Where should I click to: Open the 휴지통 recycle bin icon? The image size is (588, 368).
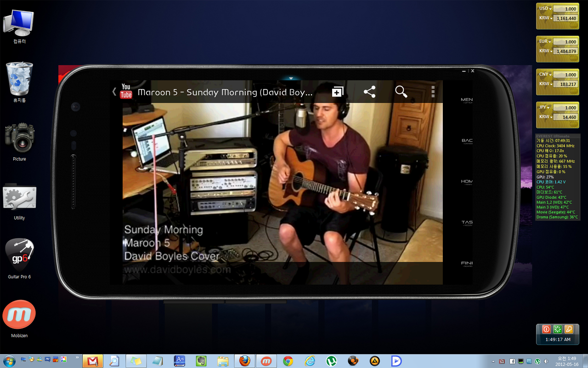(x=19, y=83)
